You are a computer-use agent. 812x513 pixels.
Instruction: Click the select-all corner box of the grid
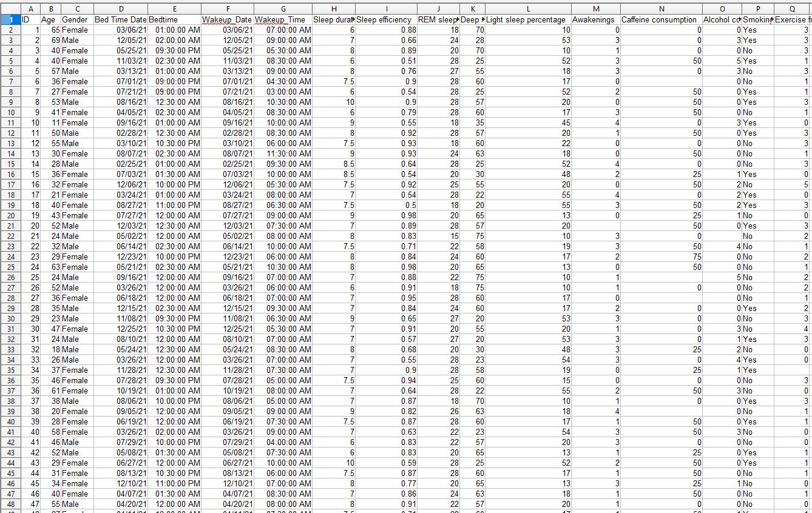[x=10, y=9]
